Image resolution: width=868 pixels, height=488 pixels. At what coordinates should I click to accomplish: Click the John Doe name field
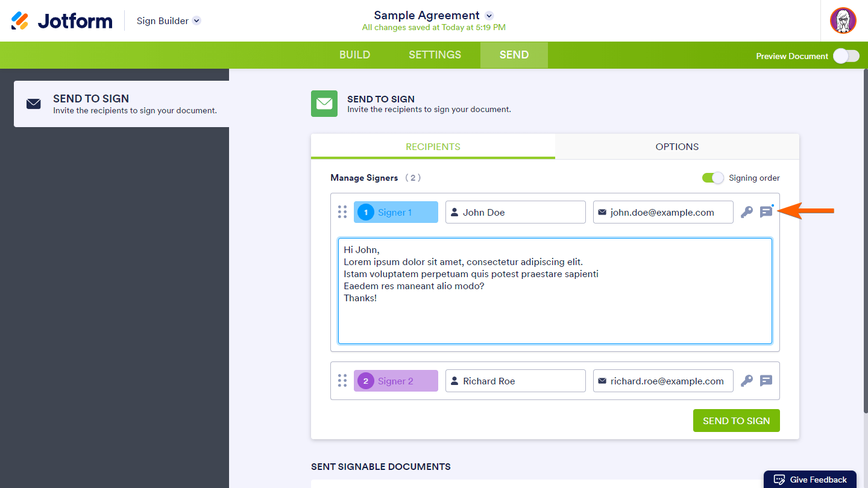515,212
